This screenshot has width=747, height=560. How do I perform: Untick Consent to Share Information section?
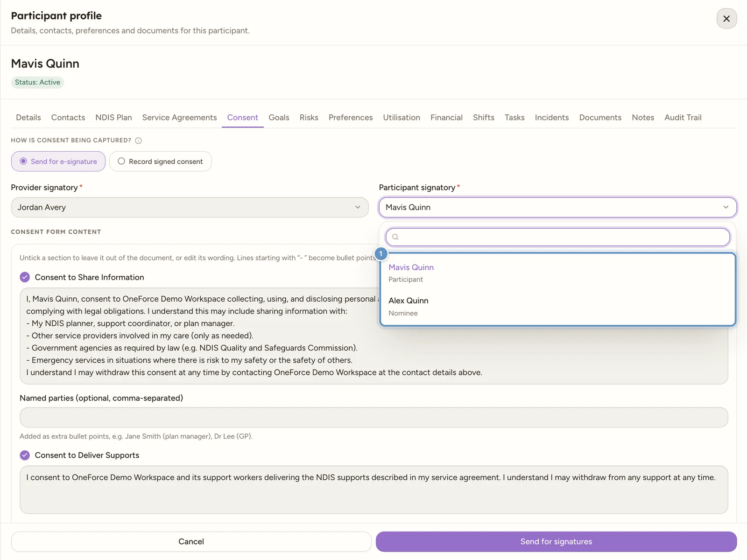click(25, 277)
